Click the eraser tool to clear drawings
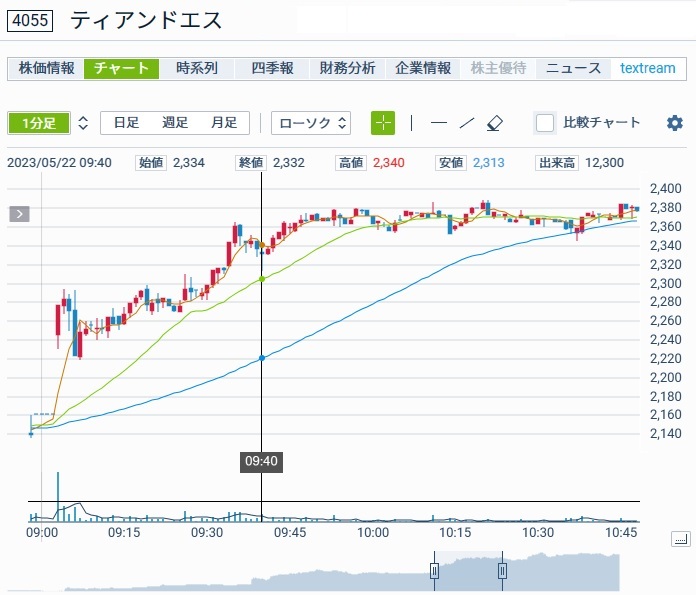Screen dimensions: 696x595 [494, 123]
